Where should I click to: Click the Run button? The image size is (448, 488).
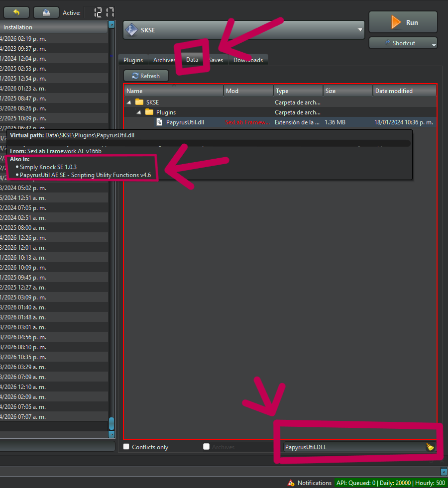[403, 22]
